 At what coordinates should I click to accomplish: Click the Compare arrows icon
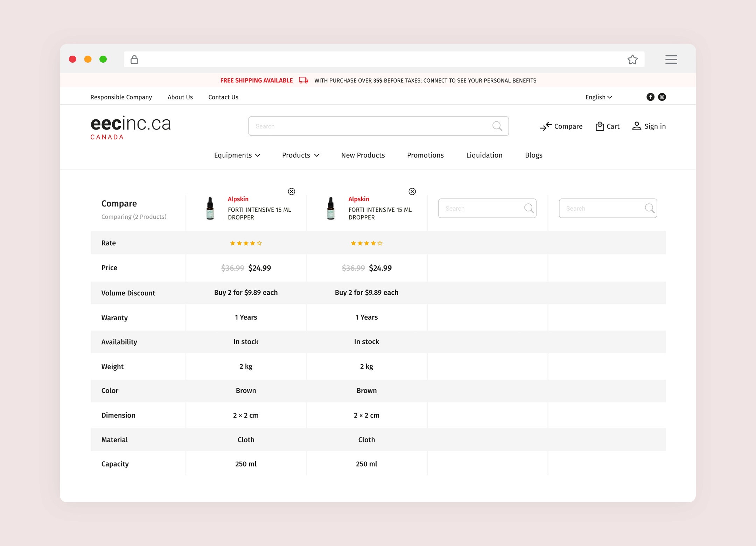(x=546, y=126)
